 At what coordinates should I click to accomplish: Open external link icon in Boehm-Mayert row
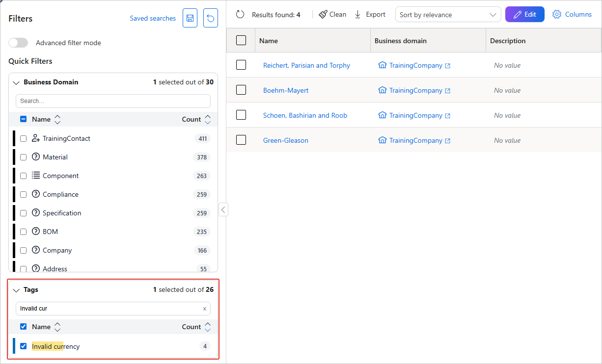click(x=447, y=91)
